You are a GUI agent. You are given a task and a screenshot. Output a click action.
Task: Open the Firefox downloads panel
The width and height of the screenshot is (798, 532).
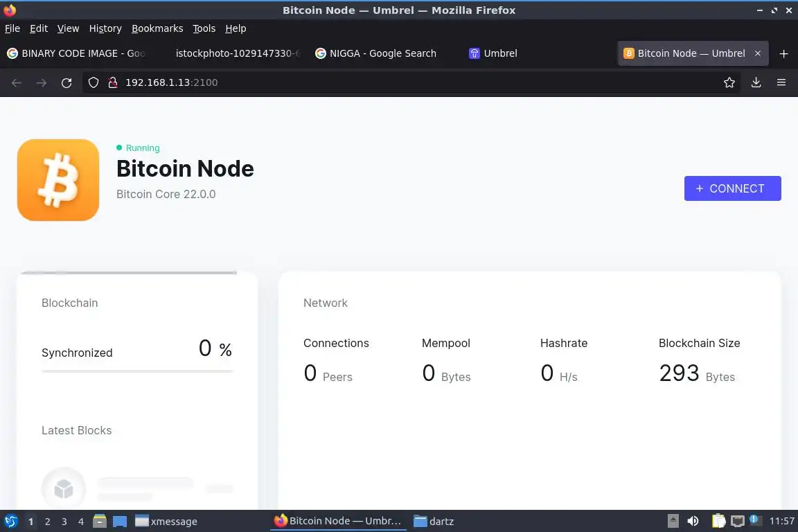click(x=756, y=82)
